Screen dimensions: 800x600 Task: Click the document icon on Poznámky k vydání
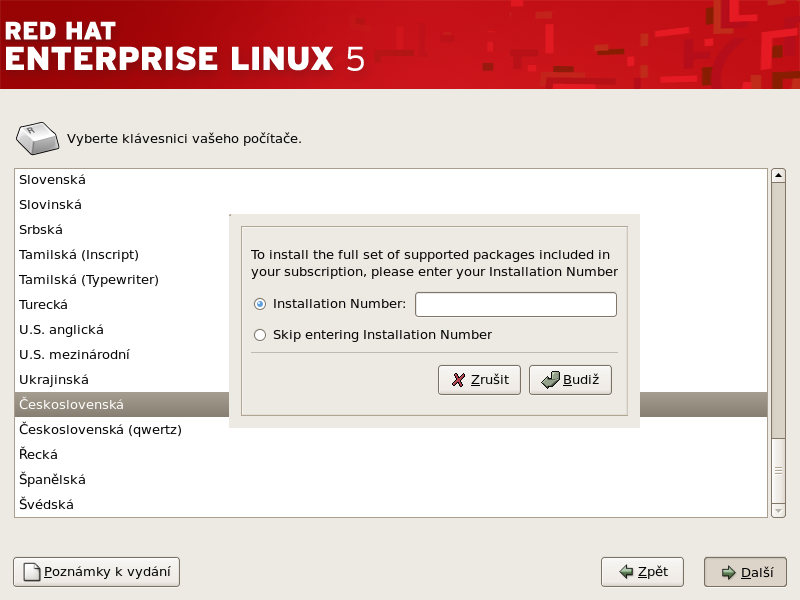click(x=31, y=572)
